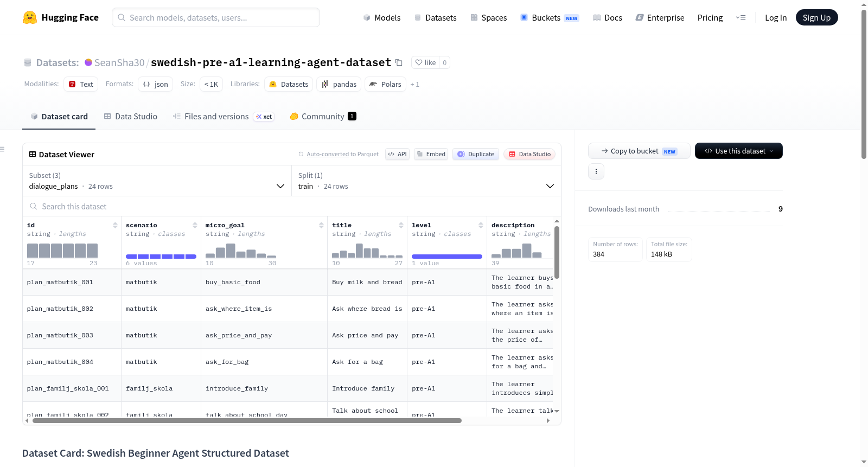This screenshot has width=868, height=467.
Task: Open the three-dot more options button
Action: click(x=596, y=171)
